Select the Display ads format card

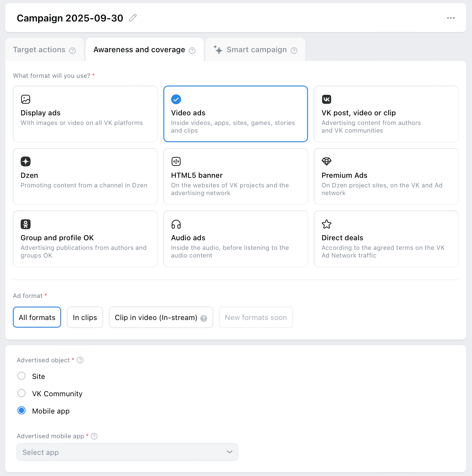[x=85, y=114]
